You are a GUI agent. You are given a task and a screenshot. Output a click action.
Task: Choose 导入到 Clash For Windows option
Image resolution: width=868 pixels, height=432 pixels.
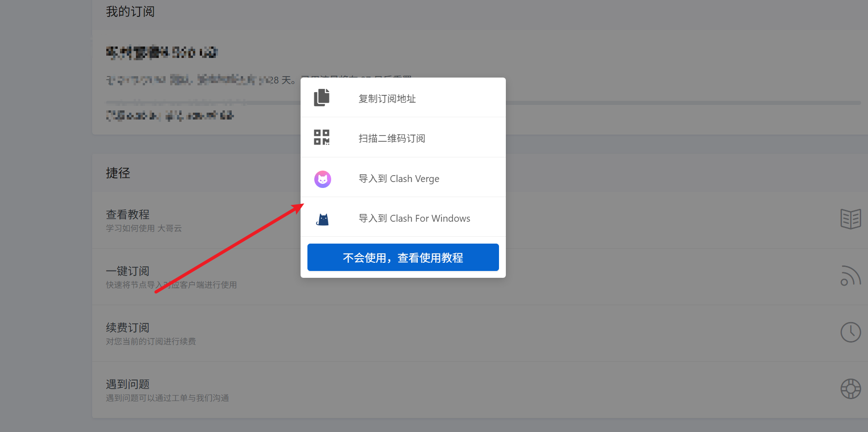point(403,217)
